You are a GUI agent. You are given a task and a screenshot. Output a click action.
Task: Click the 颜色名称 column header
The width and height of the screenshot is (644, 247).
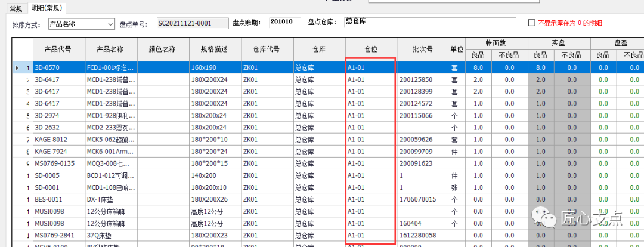point(162,49)
